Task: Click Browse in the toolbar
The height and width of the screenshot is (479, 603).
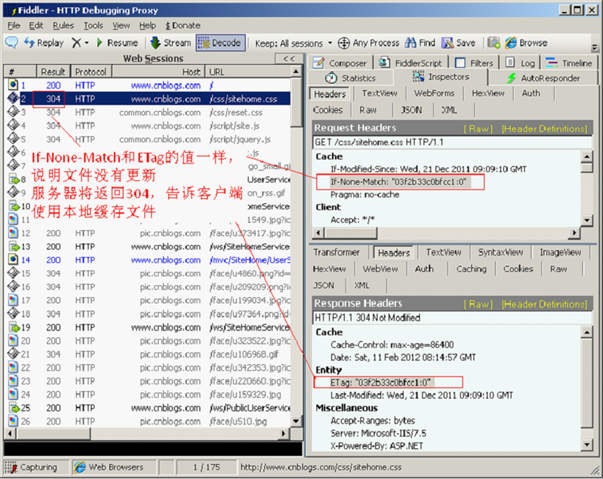Action: (526, 43)
